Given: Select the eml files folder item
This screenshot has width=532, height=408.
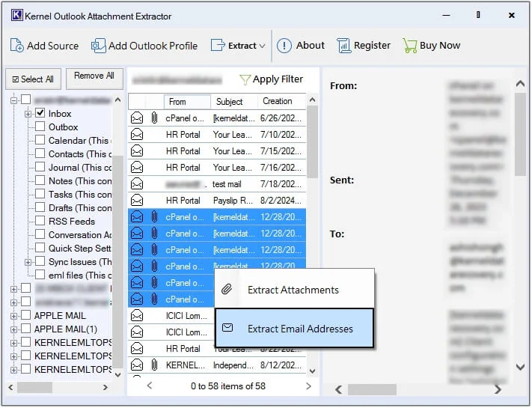Looking at the screenshot, I should (x=80, y=275).
